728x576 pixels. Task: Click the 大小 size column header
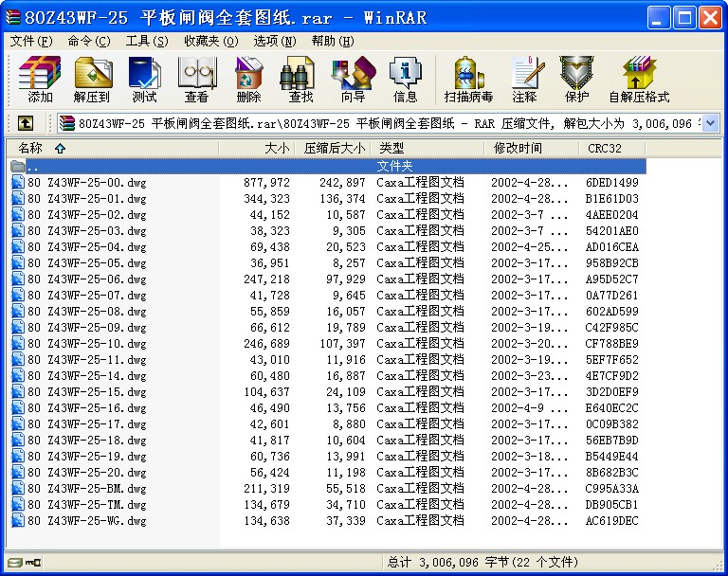click(x=277, y=148)
